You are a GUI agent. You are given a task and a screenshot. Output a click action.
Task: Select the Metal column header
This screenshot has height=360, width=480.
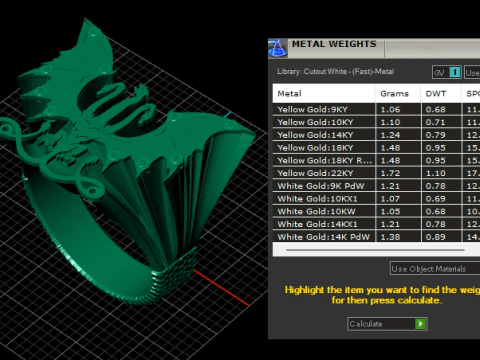point(324,94)
